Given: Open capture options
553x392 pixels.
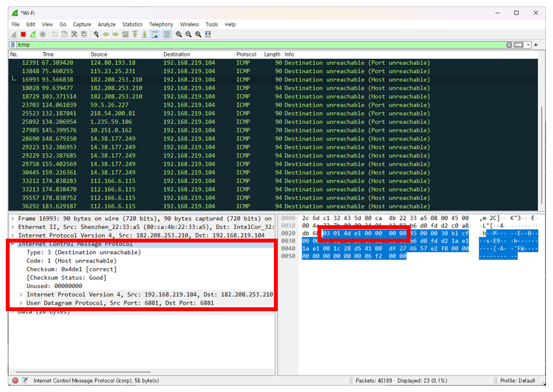Looking at the screenshot, I should [x=43, y=34].
